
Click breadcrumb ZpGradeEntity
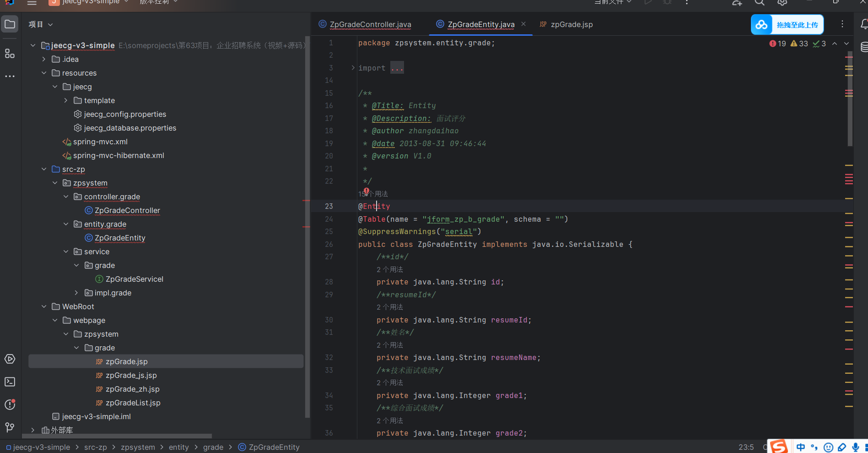click(269, 447)
